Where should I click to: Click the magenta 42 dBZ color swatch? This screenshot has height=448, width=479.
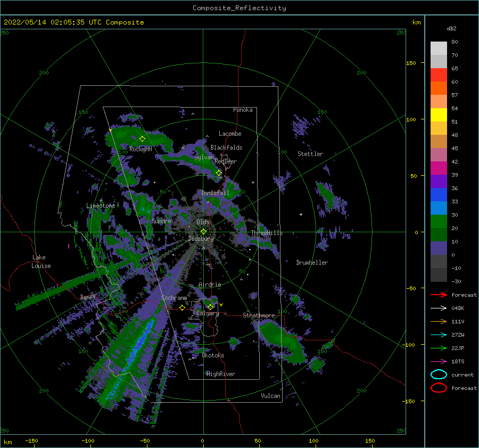439,168
